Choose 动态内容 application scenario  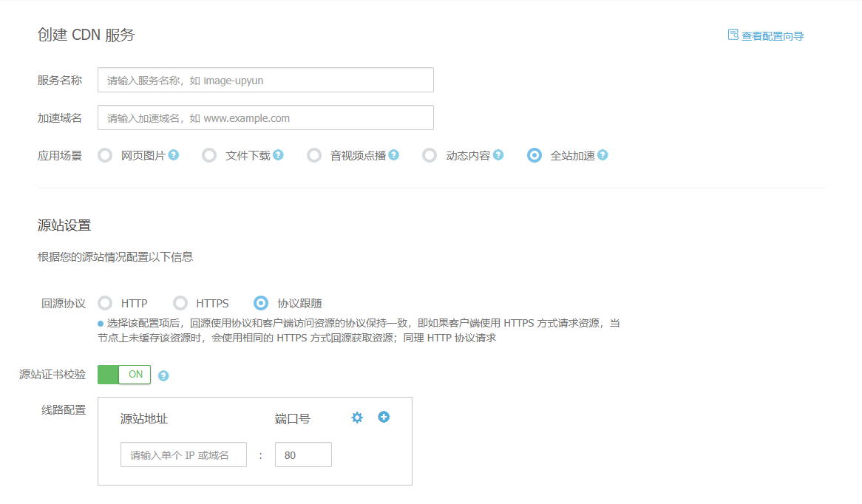pyautogui.click(x=430, y=155)
